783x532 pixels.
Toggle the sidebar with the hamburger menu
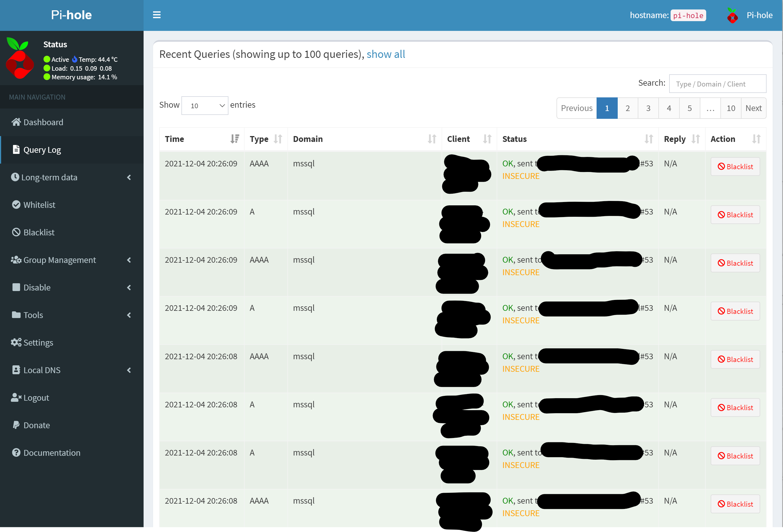pos(157,15)
